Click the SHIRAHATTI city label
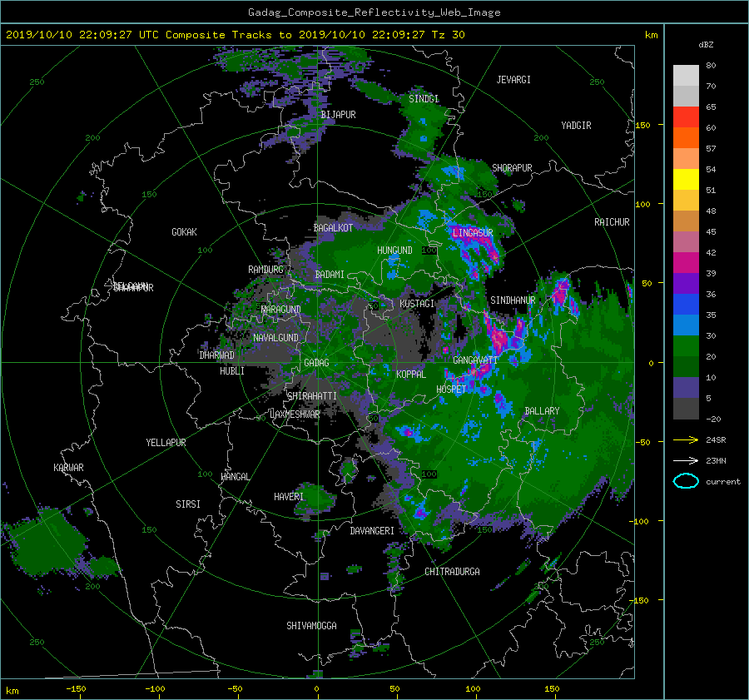Screen dimensions: 749x700 [312, 396]
